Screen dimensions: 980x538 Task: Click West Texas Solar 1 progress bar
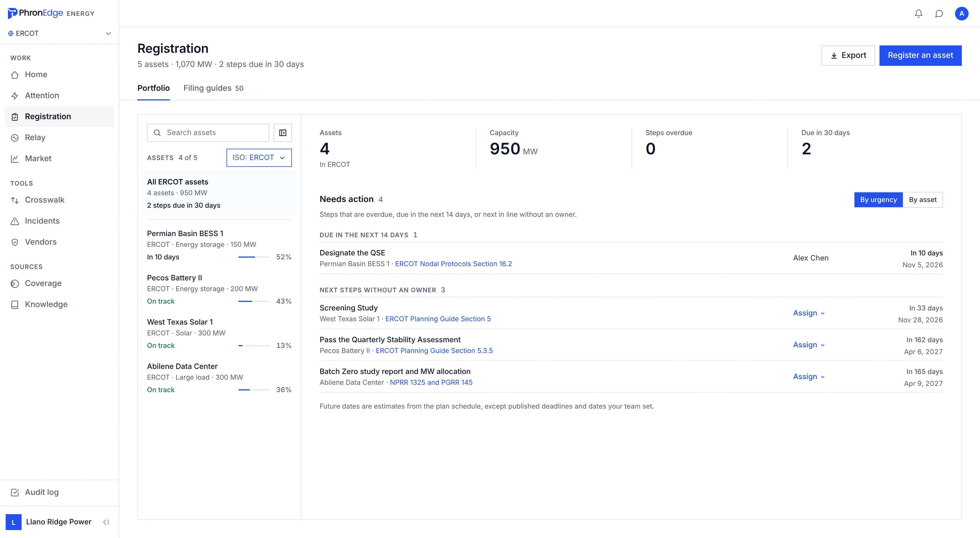(x=254, y=346)
